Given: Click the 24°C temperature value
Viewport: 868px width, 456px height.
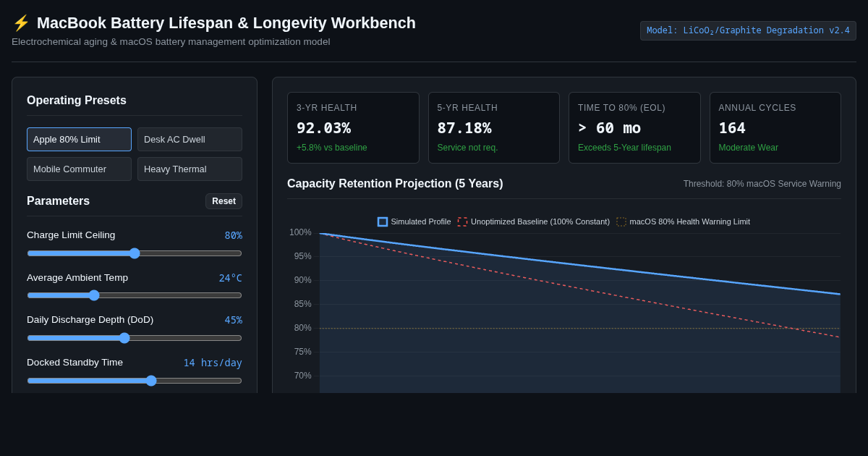Looking at the screenshot, I should point(231,278).
